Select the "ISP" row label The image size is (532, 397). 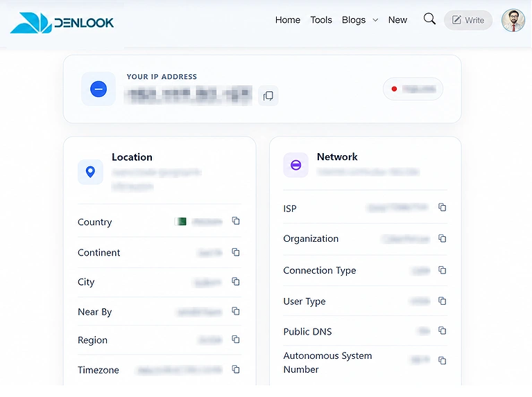[290, 209]
